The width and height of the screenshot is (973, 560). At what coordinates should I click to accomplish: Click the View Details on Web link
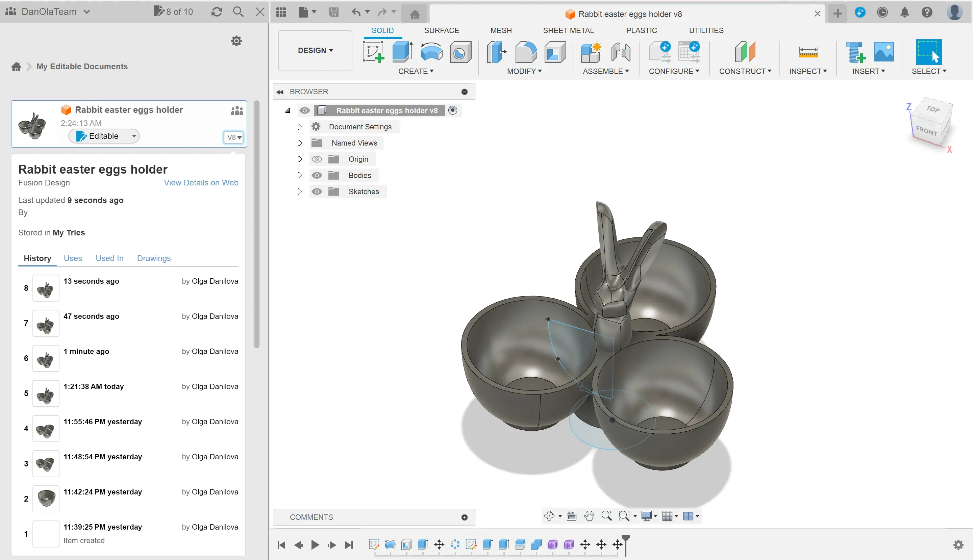(201, 183)
